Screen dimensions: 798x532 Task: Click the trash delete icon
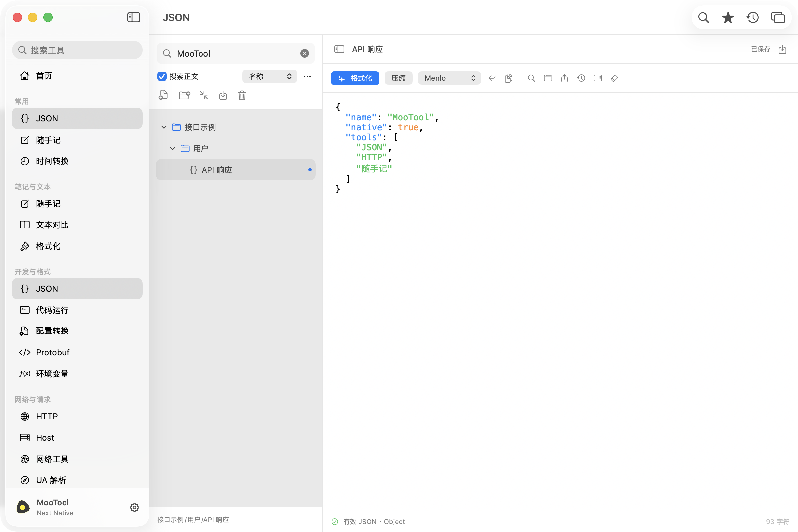pyautogui.click(x=242, y=95)
